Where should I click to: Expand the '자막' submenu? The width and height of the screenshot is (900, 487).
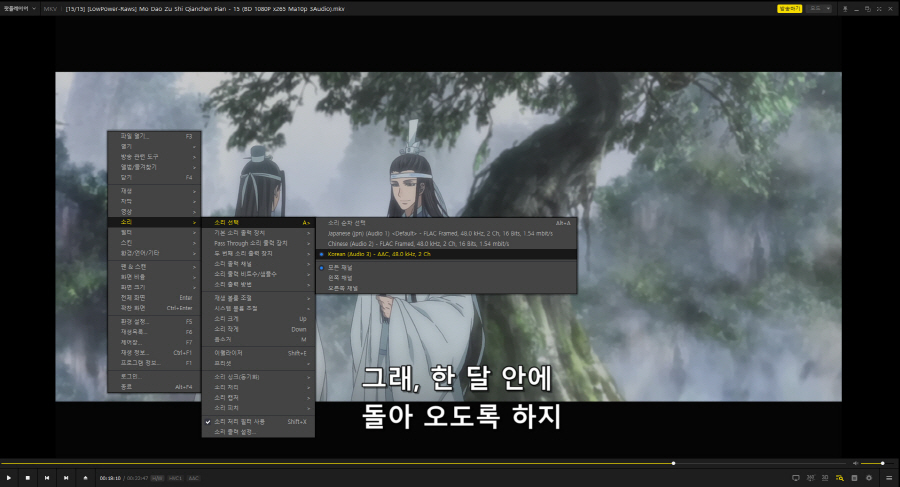pos(154,201)
